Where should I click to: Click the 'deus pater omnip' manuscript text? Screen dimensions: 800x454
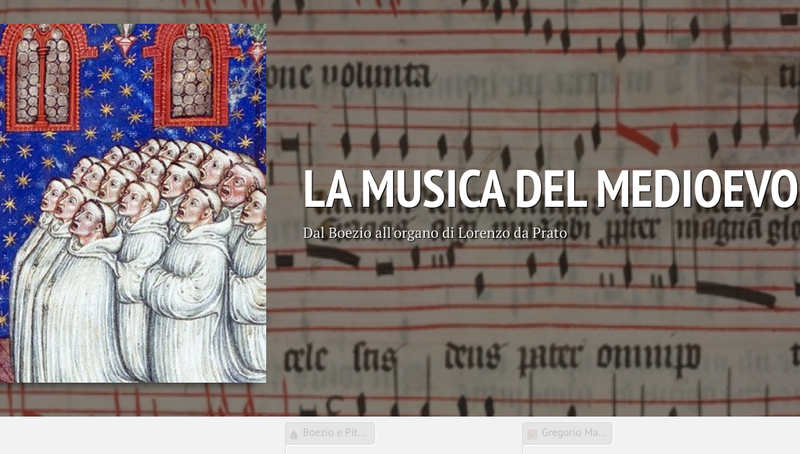(x=571, y=355)
